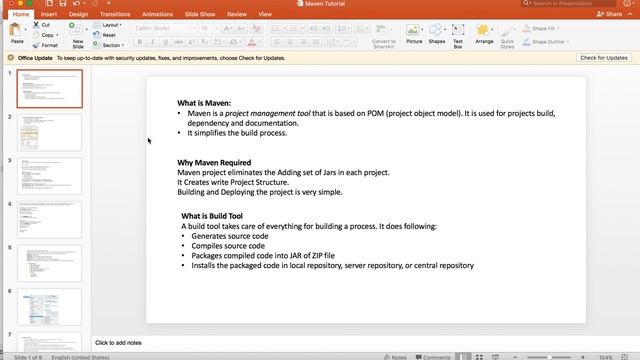Click the Save icon in title bar
The height and width of the screenshot is (360, 640).
[x=62, y=3]
